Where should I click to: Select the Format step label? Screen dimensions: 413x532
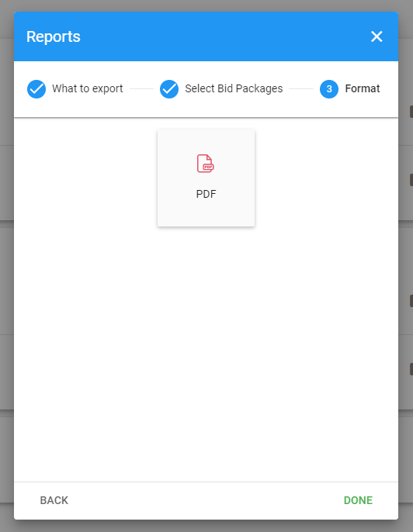363,88
